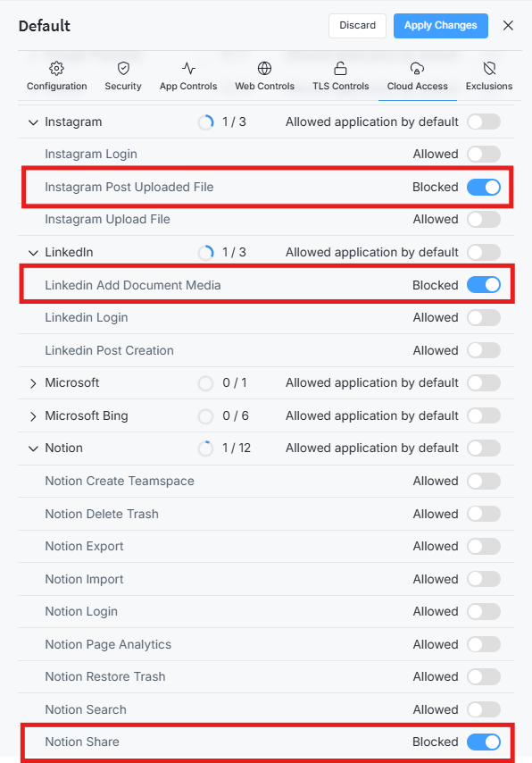Collapse the LinkedIn application group

coord(33,253)
